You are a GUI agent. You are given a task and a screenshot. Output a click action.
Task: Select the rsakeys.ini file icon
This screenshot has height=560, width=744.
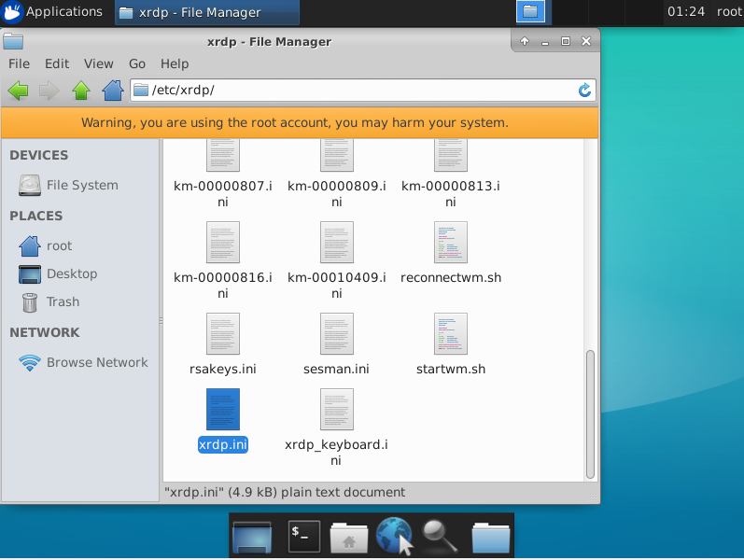point(223,333)
